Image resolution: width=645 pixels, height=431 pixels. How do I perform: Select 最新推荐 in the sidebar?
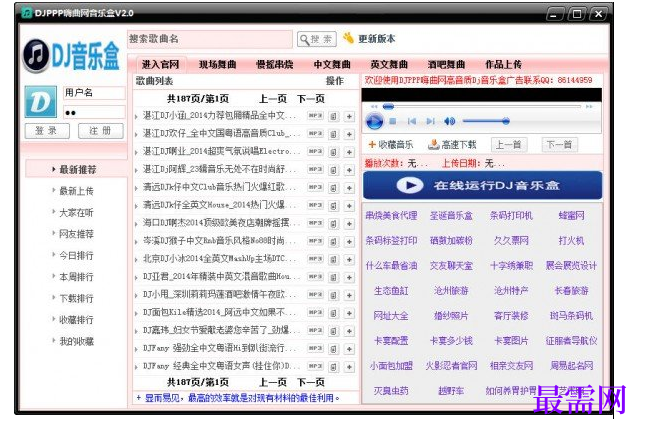point(77,169)
